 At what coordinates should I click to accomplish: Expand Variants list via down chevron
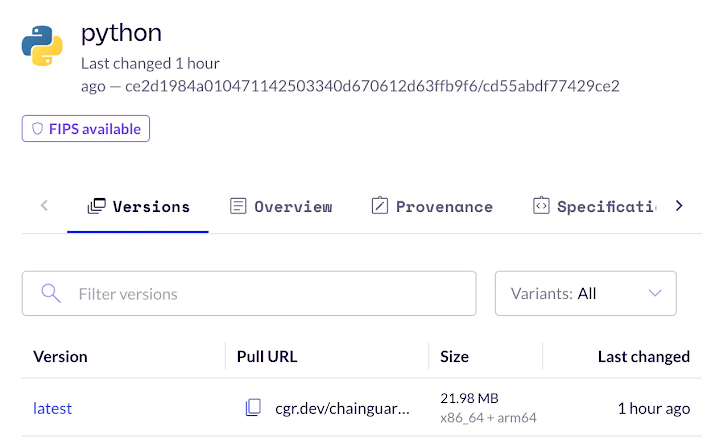655,293
